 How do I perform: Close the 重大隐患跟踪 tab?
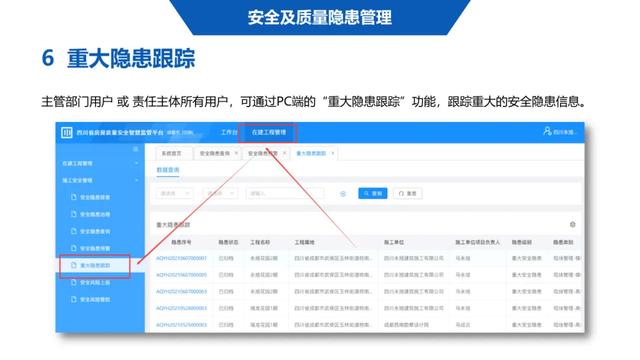(333, 153)
